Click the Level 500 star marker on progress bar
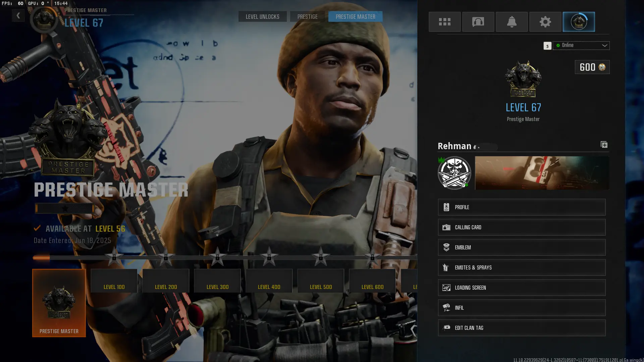Viewport: 644px width, 362px height. tap(321, 257)
